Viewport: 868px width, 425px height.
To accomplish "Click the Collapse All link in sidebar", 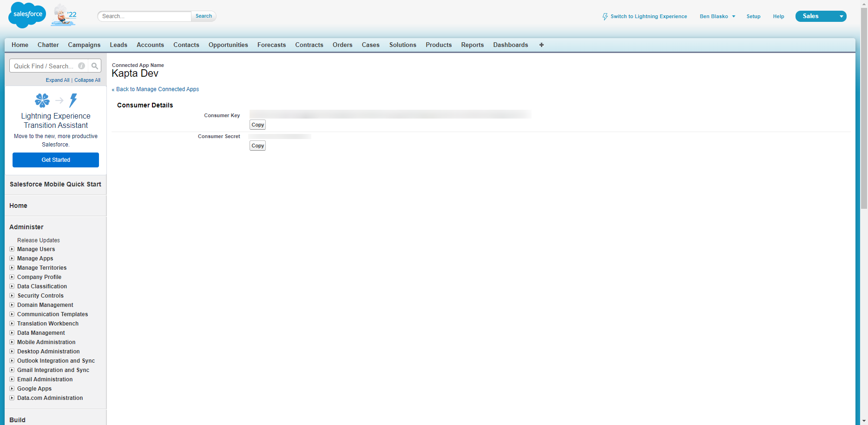I will pos(87,80).
